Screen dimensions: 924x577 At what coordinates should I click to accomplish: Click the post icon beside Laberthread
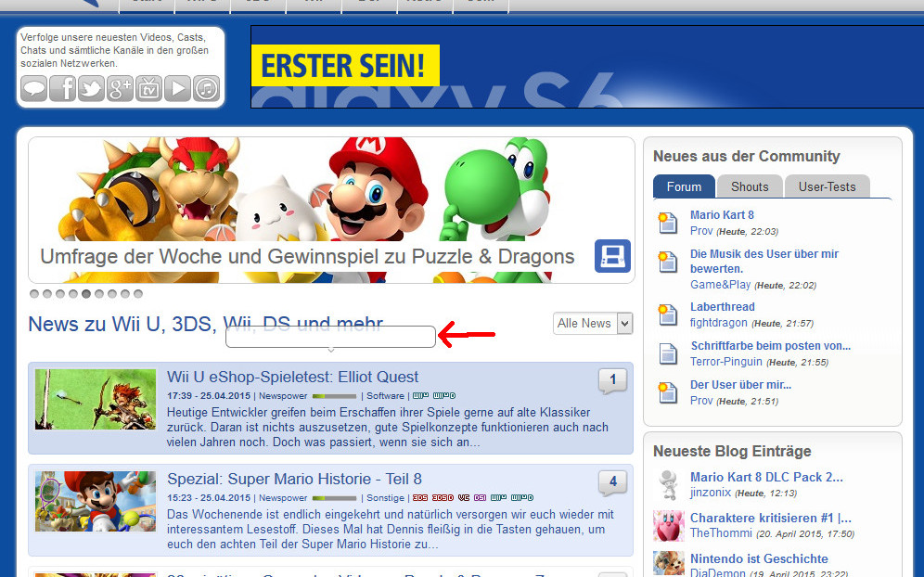(668, 314)
